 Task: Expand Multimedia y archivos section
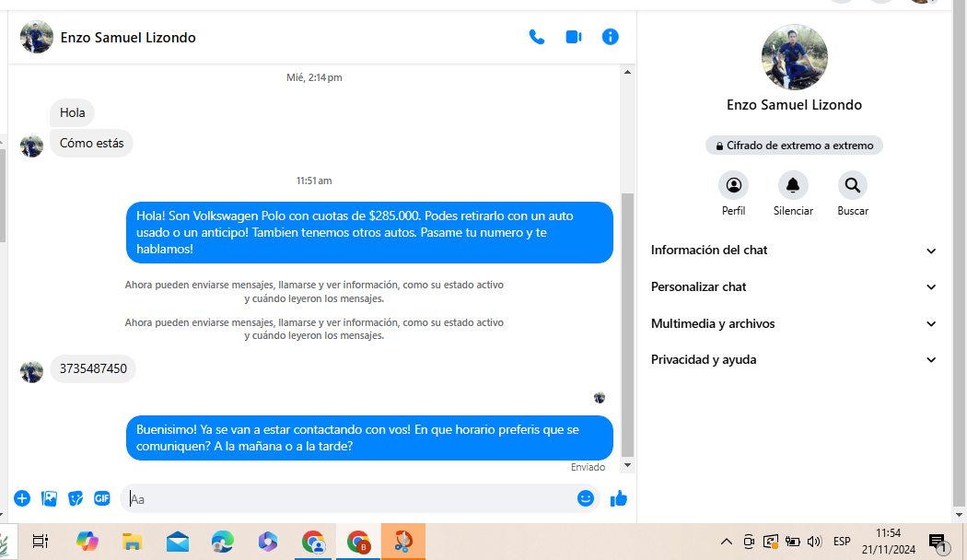[794, 324]
